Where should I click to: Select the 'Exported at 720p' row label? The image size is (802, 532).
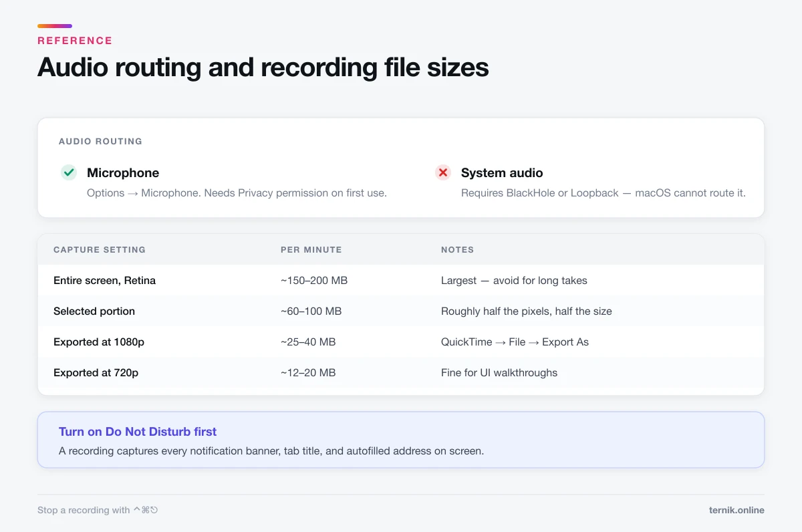tap(96, 373)
